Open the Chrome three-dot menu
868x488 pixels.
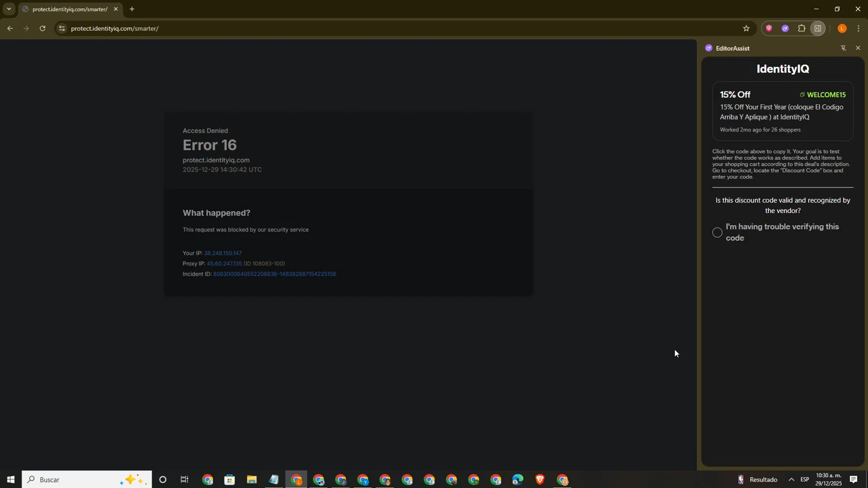[859, 28]
